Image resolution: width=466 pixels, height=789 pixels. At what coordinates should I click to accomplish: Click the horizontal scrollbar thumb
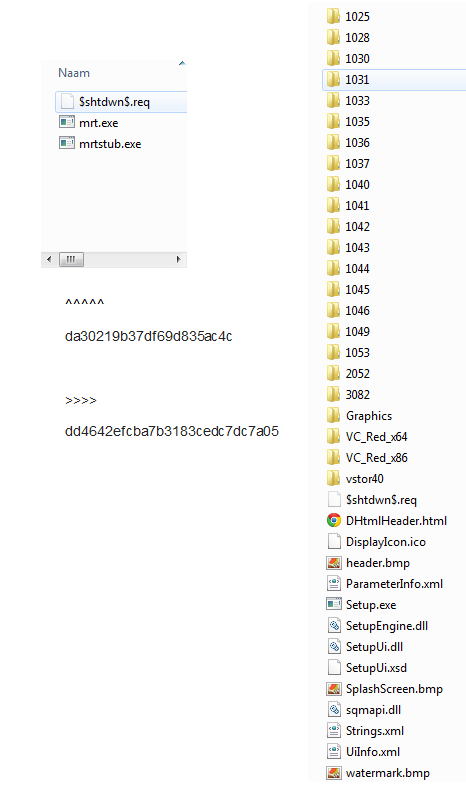[x=71, y=259]
